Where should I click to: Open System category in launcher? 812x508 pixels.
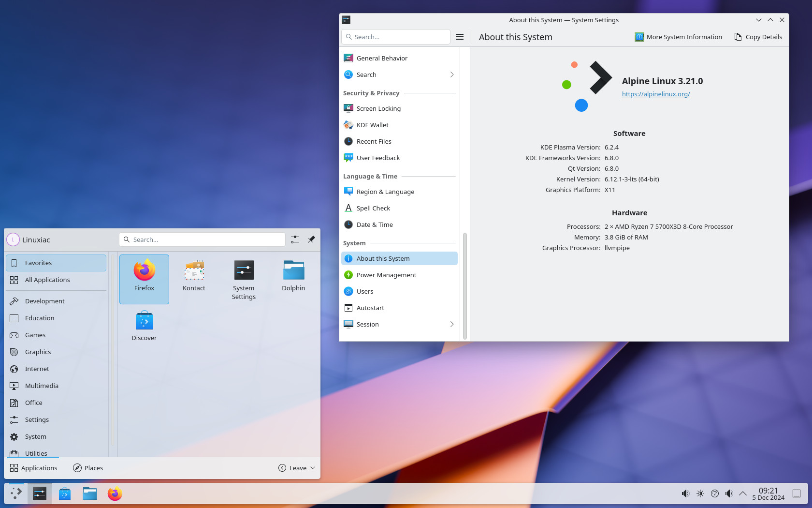coord(56,436)
